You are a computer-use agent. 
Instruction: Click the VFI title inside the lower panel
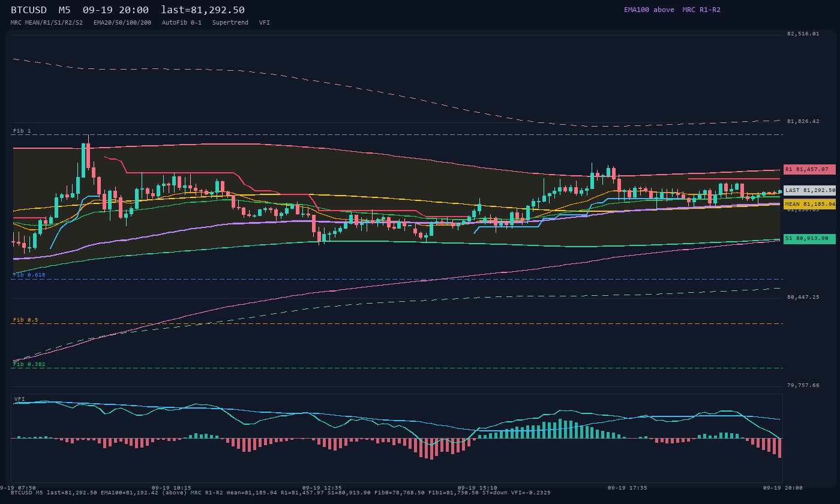tap(20, 399)
